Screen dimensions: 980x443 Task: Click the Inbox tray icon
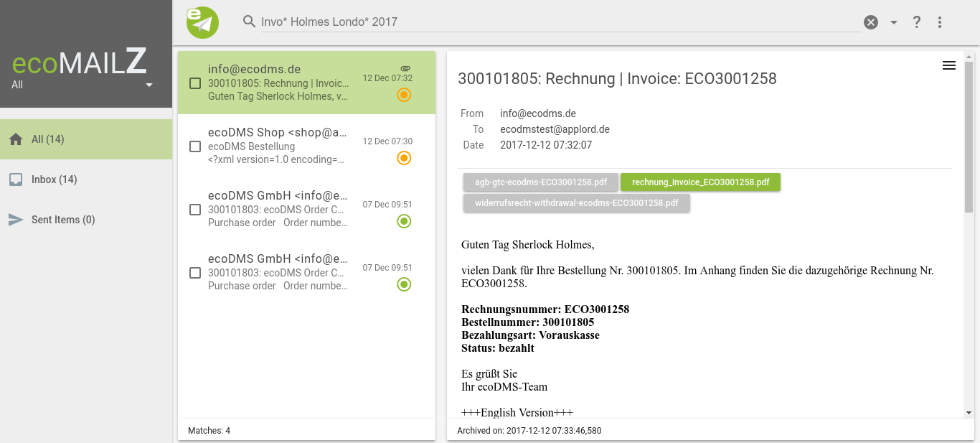pos(16,179)
